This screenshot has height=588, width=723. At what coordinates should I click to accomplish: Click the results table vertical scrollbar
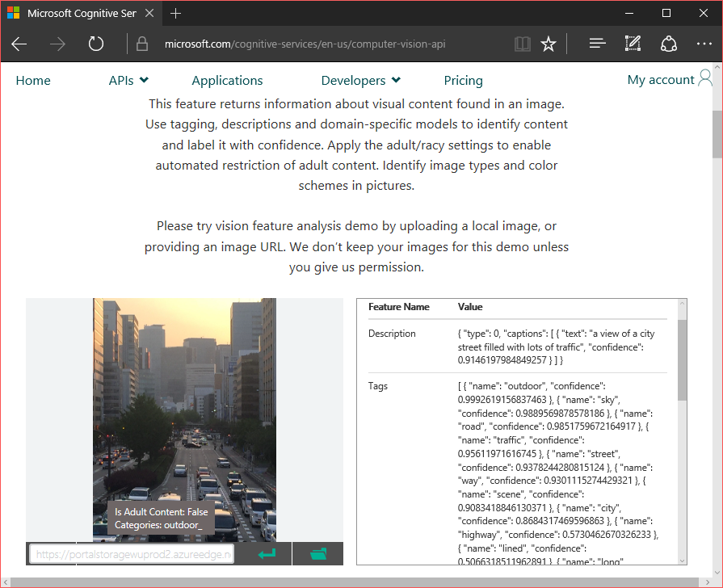(x=682, y=359)
